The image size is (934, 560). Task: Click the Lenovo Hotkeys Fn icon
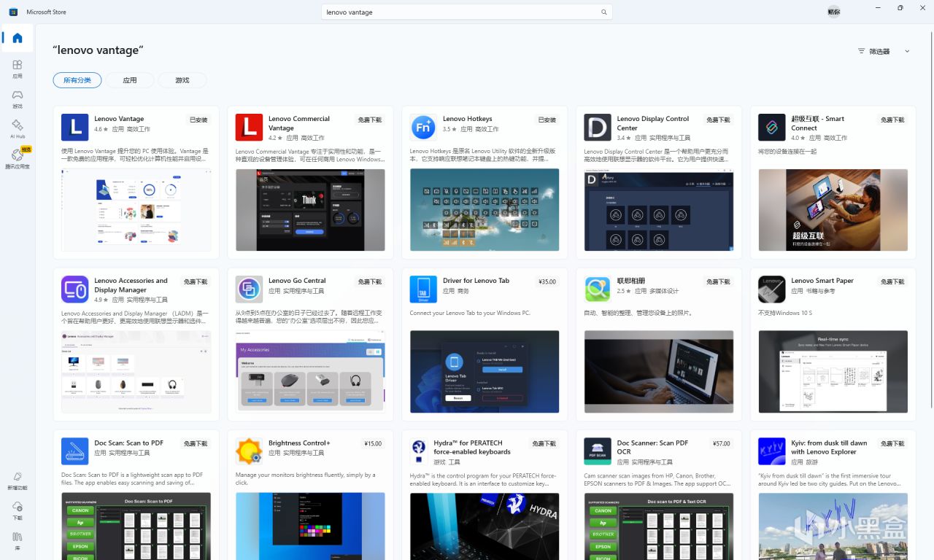[423, 128]
